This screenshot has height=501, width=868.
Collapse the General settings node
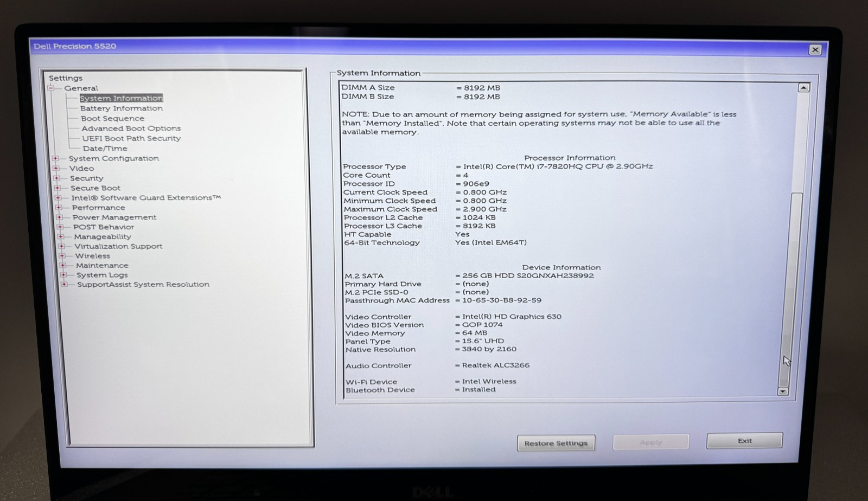tap(51, 88)
